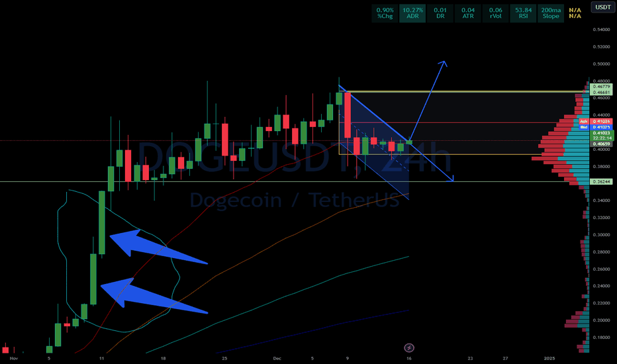
Task: Click the red Ask price label 0.41026
Action: pos(601,122)
